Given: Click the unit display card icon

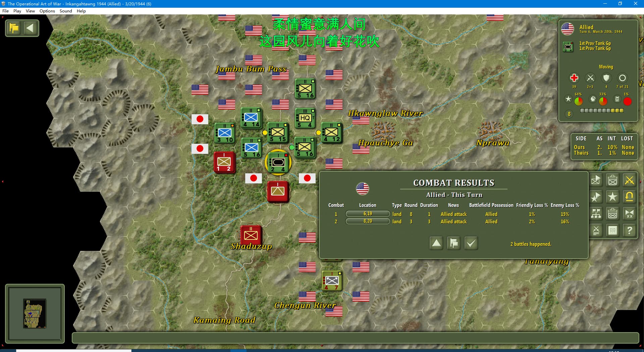Looking at the screenshot, I should tap(613, 230).
